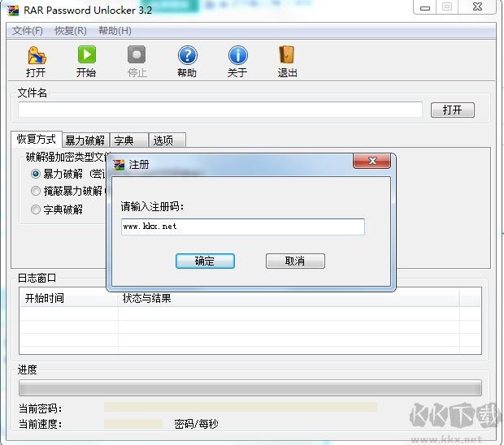The height and width of the screenshot is (445, 504).
Task: Start recovery with the green 开始 icon
Action: [x=86, y=54]
